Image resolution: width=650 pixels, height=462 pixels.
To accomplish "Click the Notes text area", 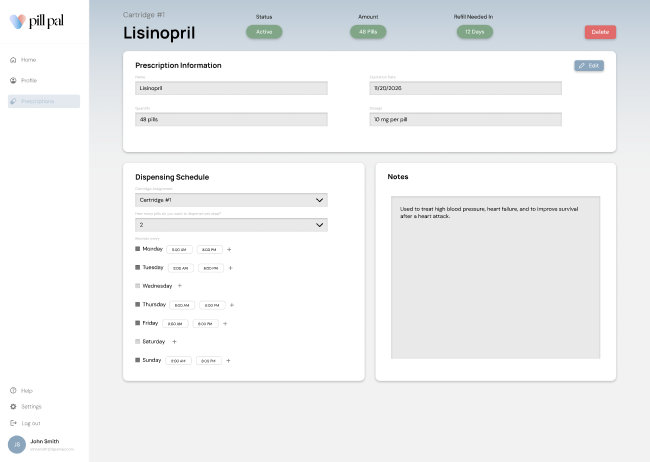I will pyautogui.click(x=495, y=277).
